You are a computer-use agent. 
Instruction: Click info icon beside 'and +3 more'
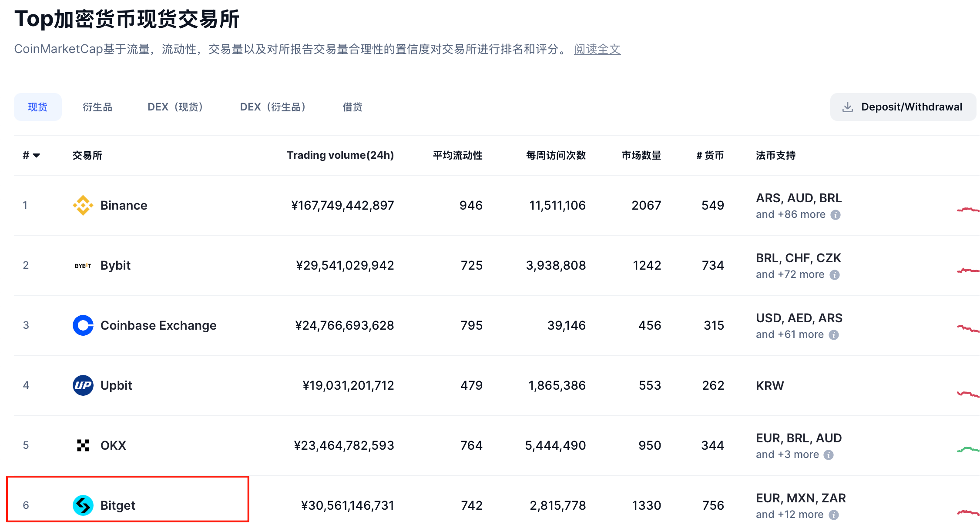click(829, 455)
